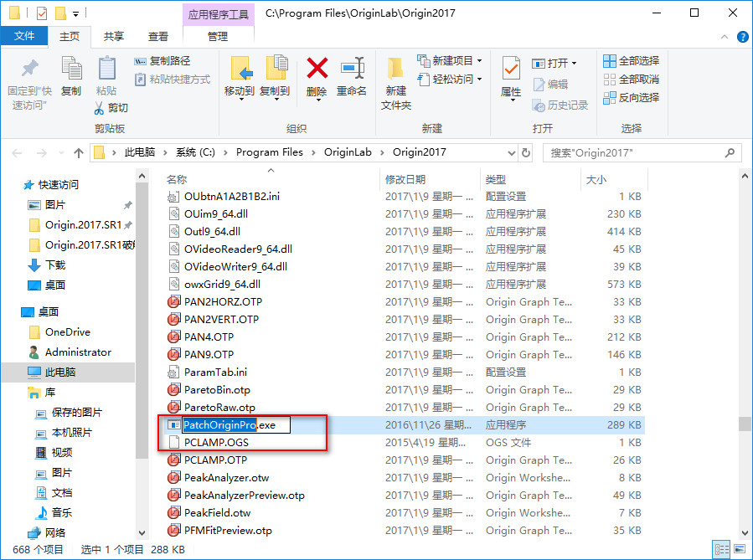Screen dimensions: 753x560
Task: Click the navigation pane scroll down arrow
Action: [142, 532]
